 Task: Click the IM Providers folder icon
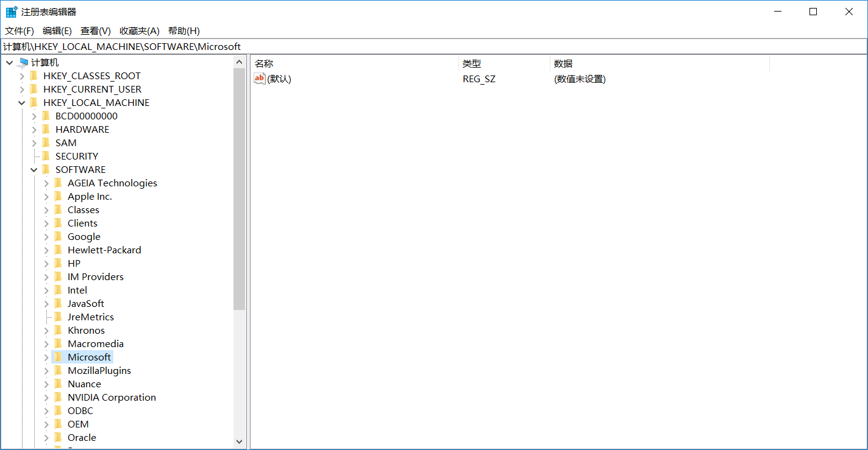click(59, 276)
